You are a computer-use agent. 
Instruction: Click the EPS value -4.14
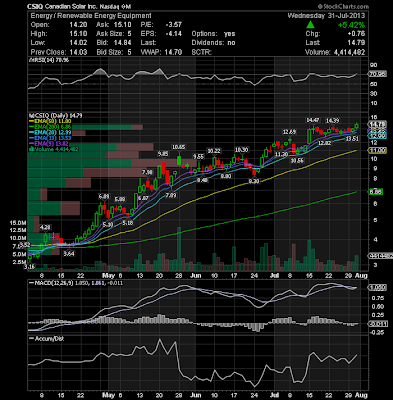(174, 34)
